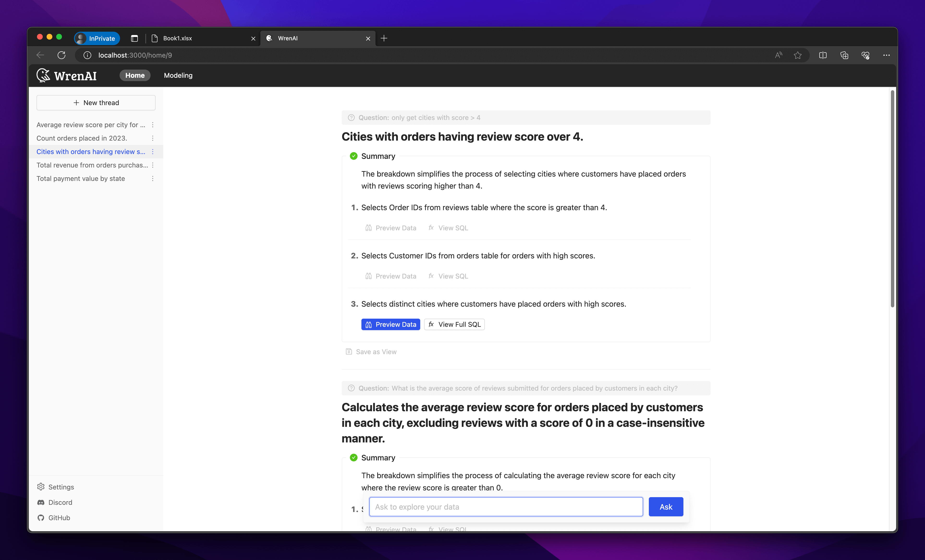Viewport: 925px width, 560px height.
Task: Open browser essentials heart icon
Action: (866, 55)
